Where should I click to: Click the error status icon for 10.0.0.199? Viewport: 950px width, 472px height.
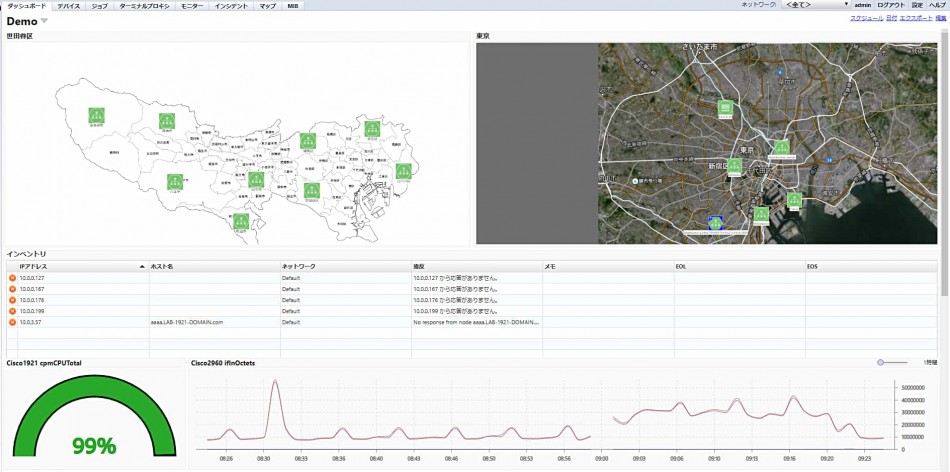tap(12, 311)
